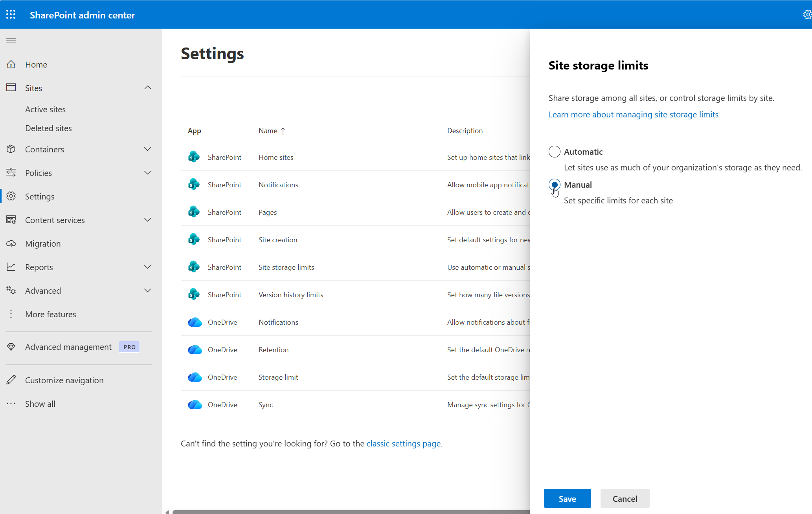Save the site storage limits
The width and height of the screenshot is (812, 514).
coord(568,498)
